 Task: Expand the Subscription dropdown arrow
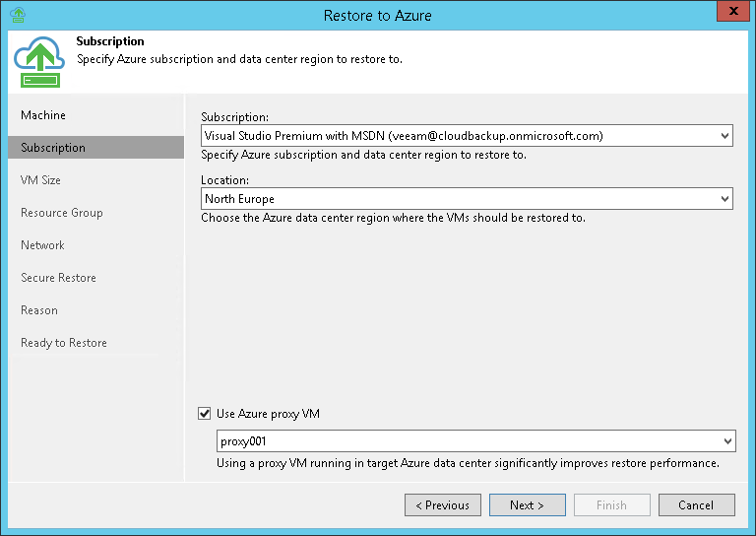pyautogui.click(x=724, y=136)
